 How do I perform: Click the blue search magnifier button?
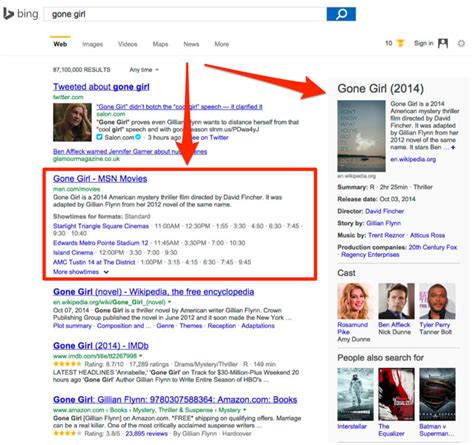pos(341,14)
